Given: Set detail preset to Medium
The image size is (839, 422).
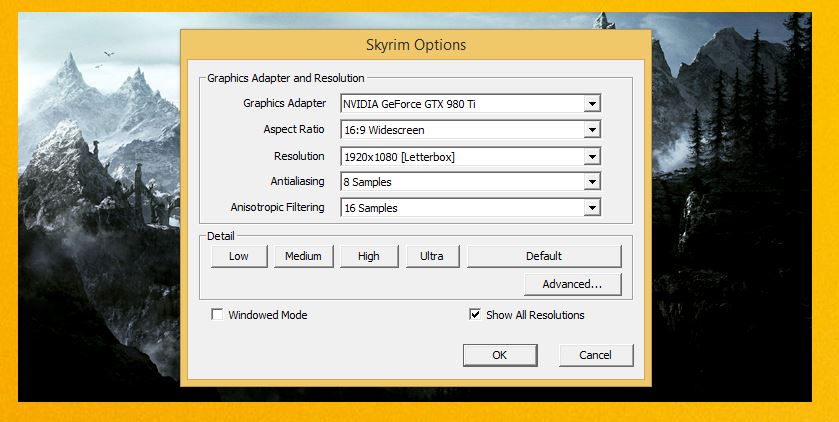Looking at the screenshot, I should (303, 256).
